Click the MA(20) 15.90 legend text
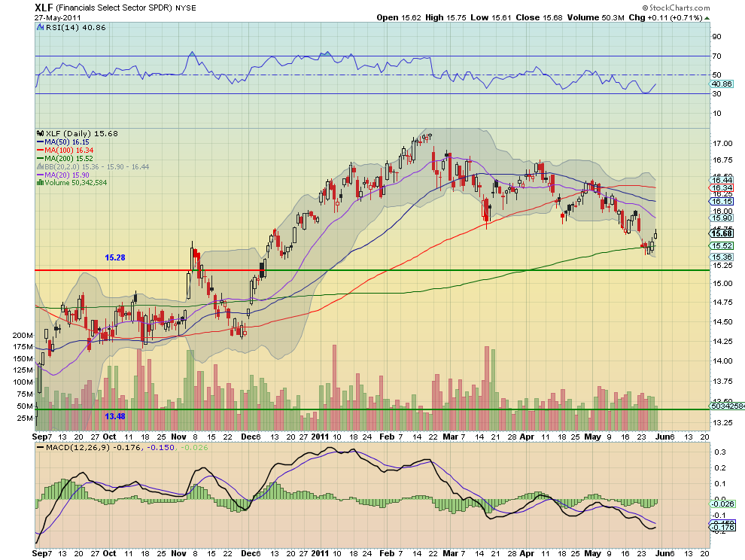This screenshot has height=560, width=745. click(x=67, y=175)
